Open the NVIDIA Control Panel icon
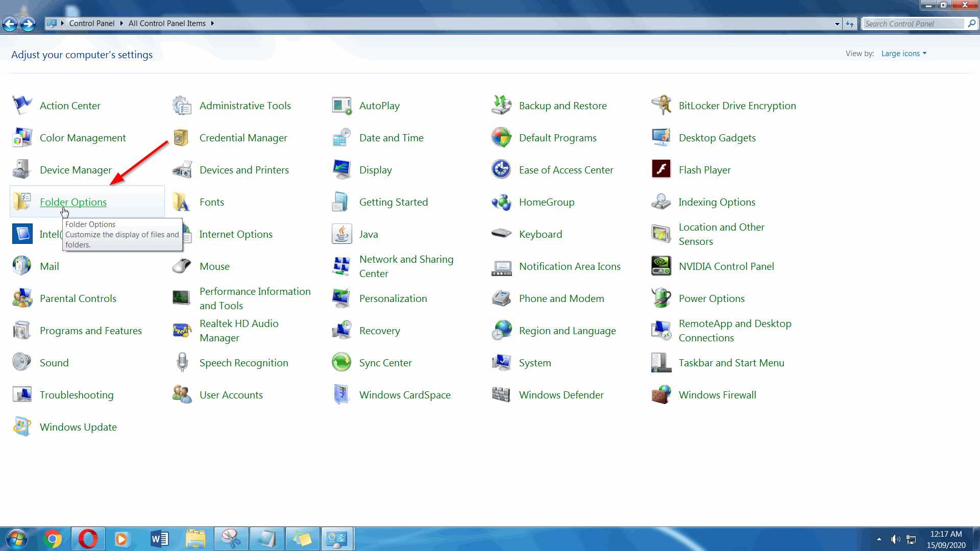980x551 pixels. (661, 266)
